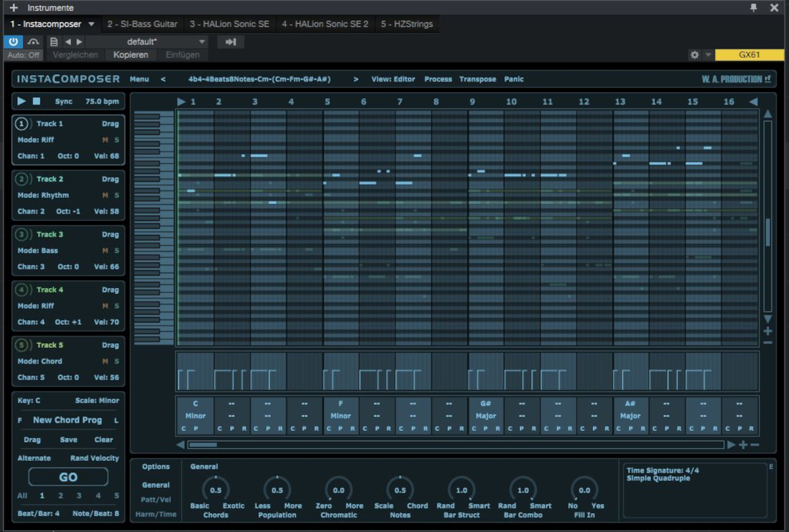Select Track 2 number circle
The width and height of the screenshot is (789, 532).
pyautogui.click(x=22, y=179)
